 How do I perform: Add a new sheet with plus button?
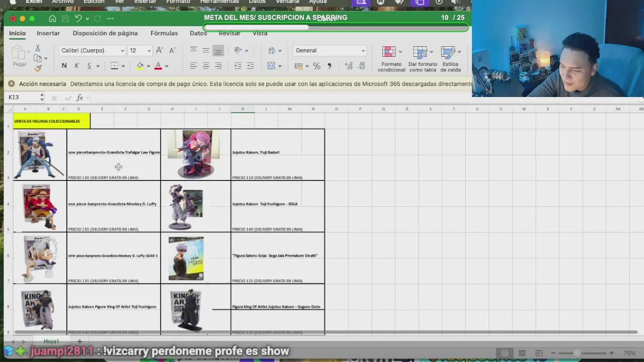click(79, 341)
